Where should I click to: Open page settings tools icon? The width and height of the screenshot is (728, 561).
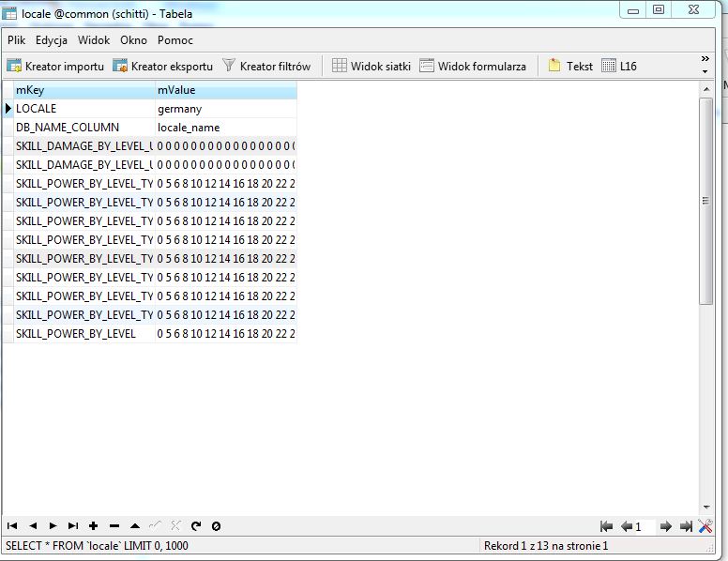pos(705,526)
